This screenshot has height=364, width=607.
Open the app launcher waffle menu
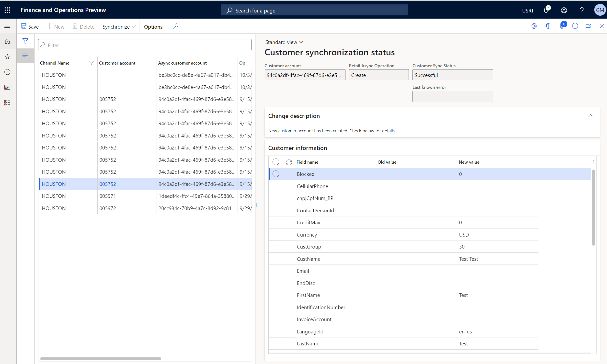[7, 10]
